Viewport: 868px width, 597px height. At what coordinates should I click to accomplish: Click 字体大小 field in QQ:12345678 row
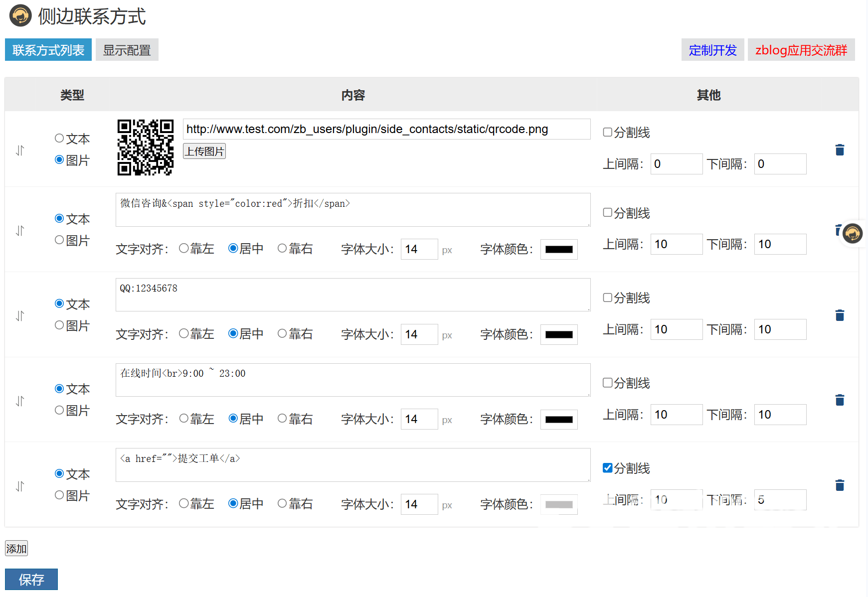coord(419,334)
